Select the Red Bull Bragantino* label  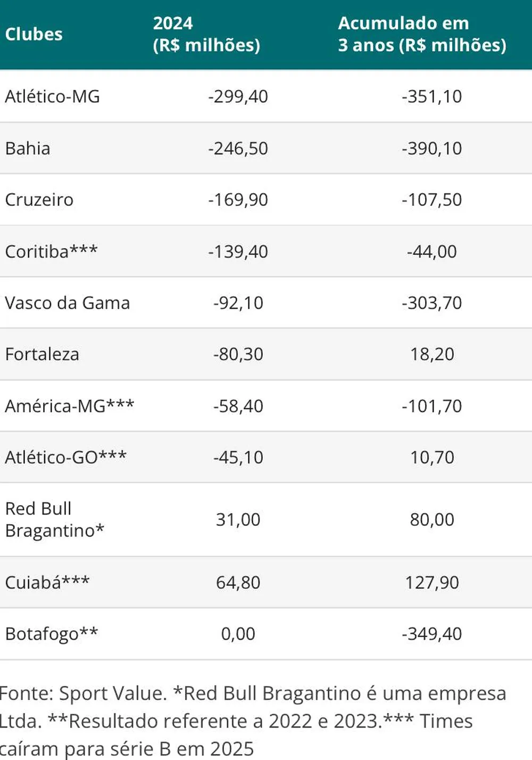[55, 519]
